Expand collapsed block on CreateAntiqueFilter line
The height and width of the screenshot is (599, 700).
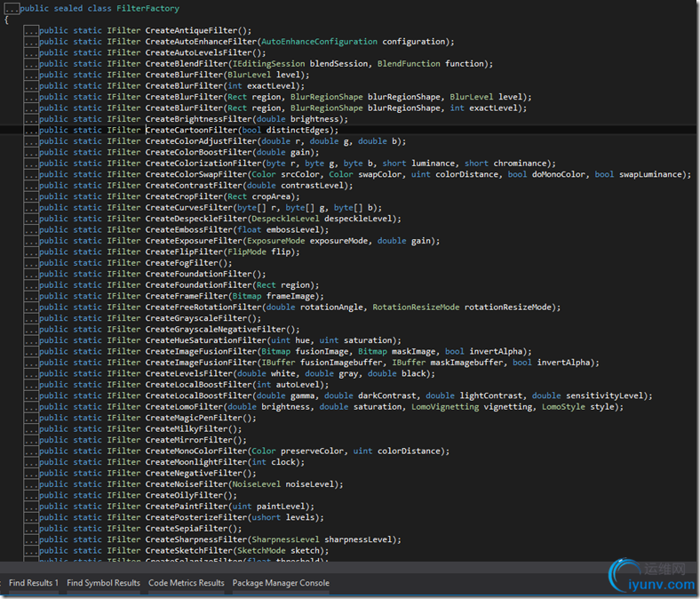31,31
